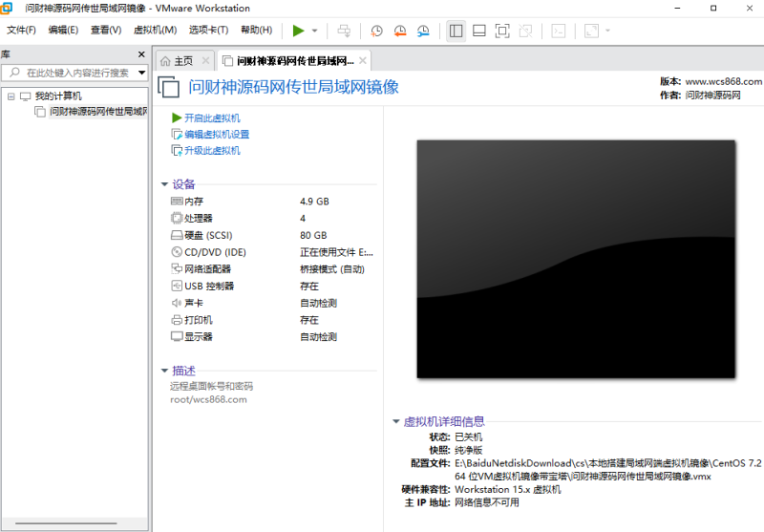764x532 pixels.
Task: Select 问财神源码网传世局域网 VM in the library tree
Action: click(x=98, y=112)
